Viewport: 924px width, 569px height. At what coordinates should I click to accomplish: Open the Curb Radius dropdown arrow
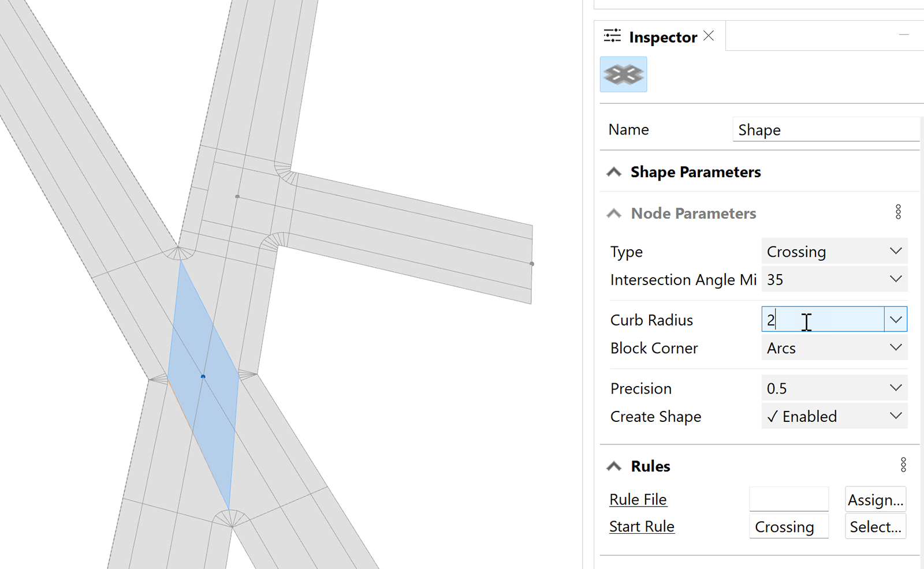(x=896, y=319)
